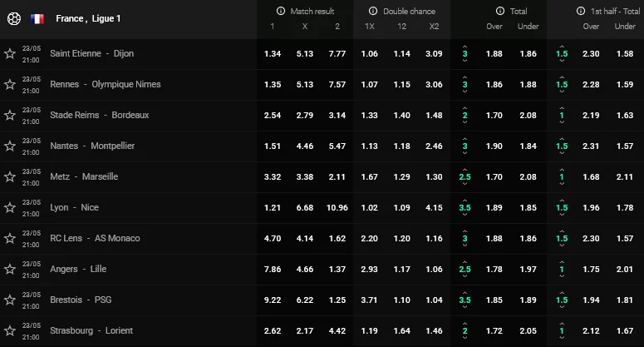
Task: Select 1.25 odds for PSG win
Action: pos(337,300)
